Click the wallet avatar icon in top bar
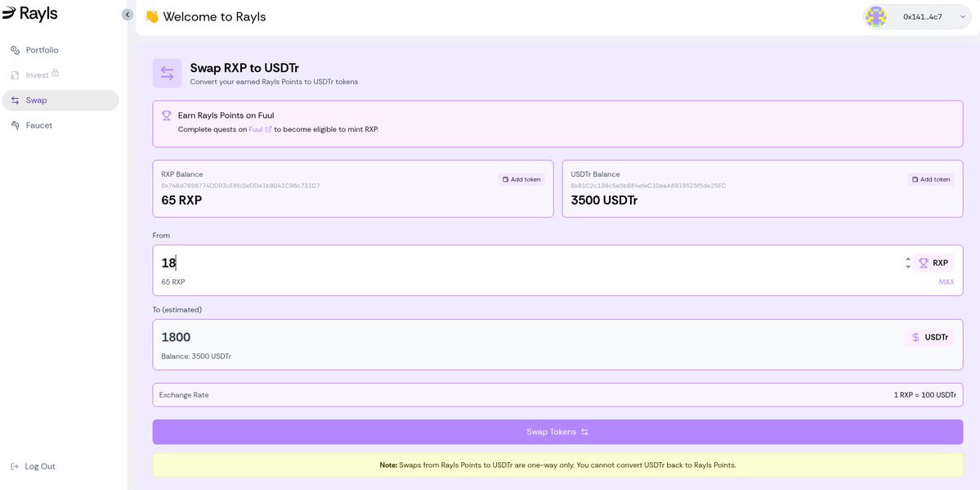 click(x=875, y=16)
